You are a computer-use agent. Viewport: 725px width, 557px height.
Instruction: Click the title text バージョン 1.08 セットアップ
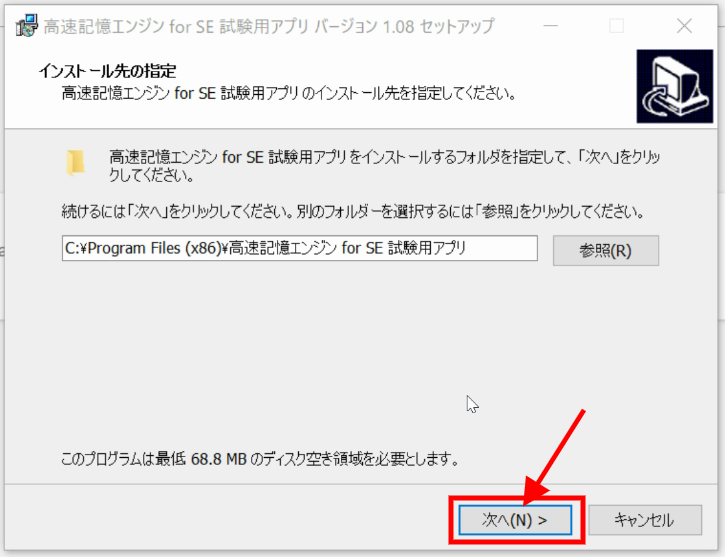(x=404, y=26)
